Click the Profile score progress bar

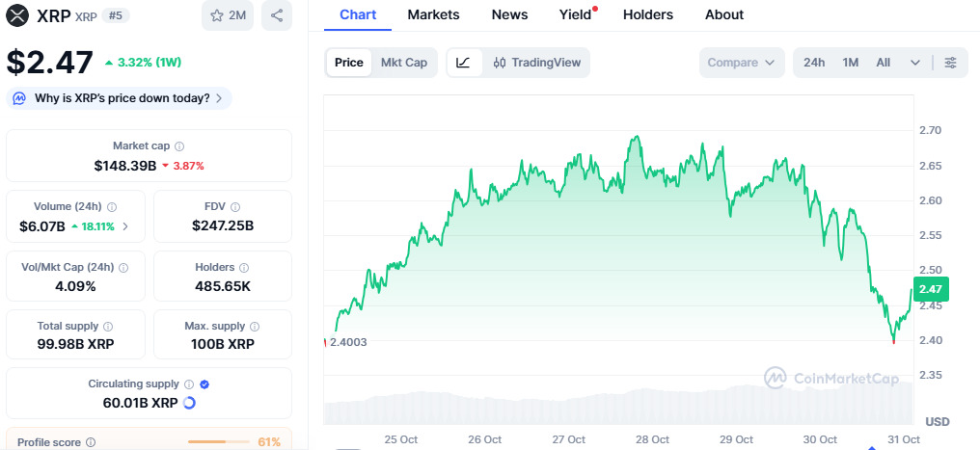[219, 442]
